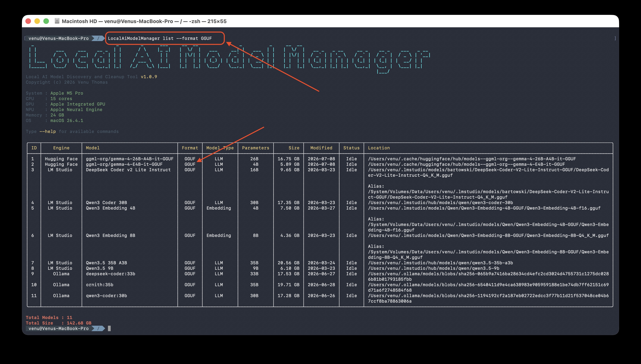Click the size '16.75 GB' cell

288,159
